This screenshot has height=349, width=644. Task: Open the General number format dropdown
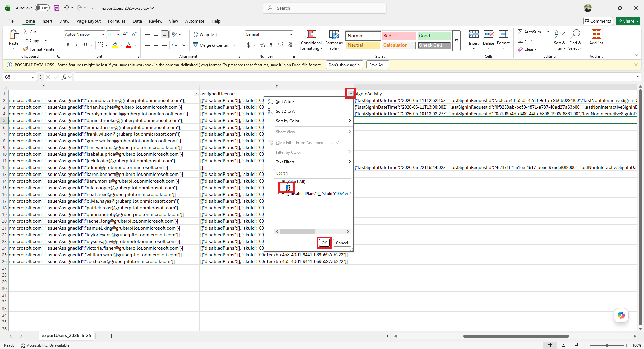coord(291,34)
